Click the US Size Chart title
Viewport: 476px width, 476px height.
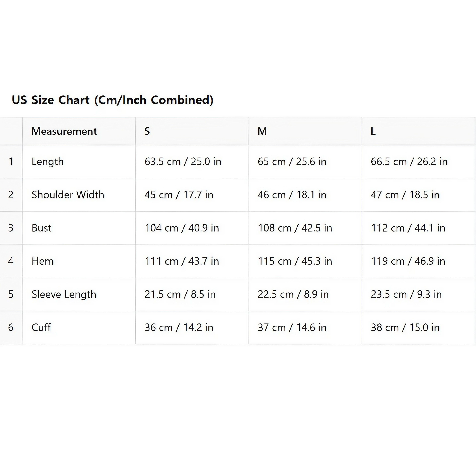coord(113,100)
